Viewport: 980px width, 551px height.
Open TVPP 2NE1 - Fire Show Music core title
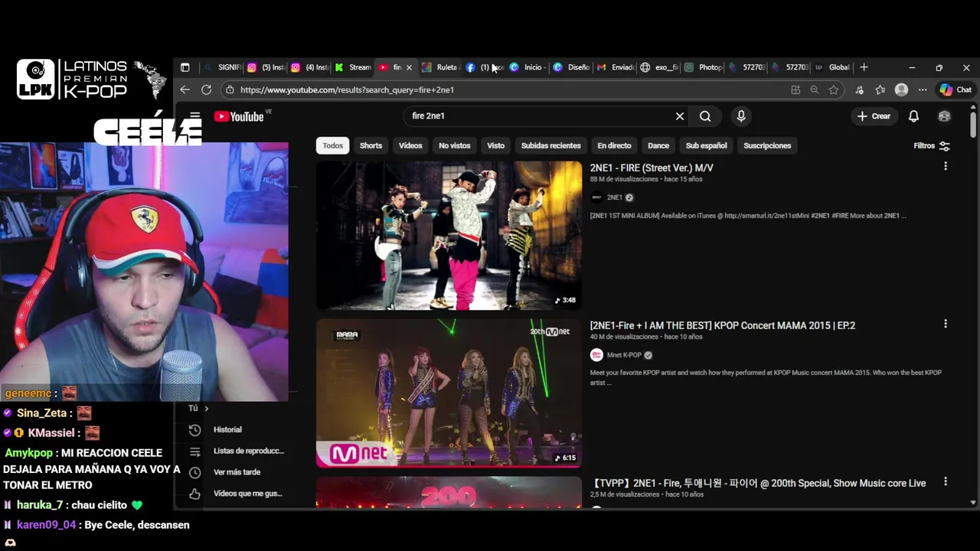pos(758,483)
